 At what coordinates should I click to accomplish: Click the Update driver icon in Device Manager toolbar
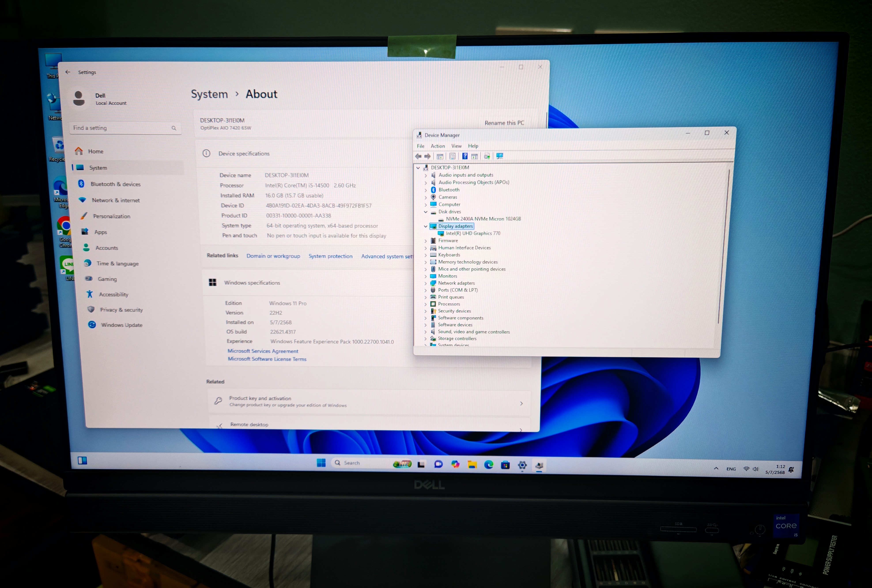click(475, 156)
